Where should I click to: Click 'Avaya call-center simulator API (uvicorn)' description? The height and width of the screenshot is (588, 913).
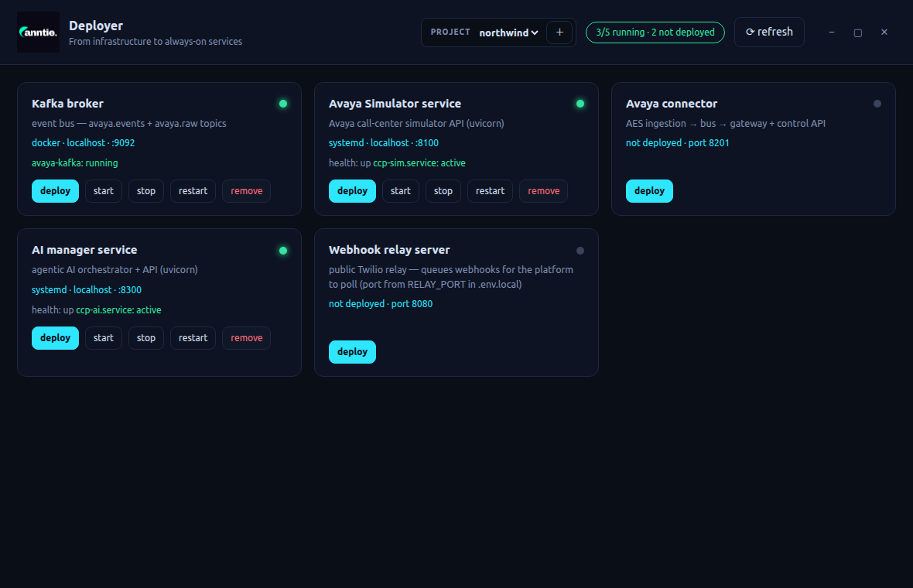(416, 124)
